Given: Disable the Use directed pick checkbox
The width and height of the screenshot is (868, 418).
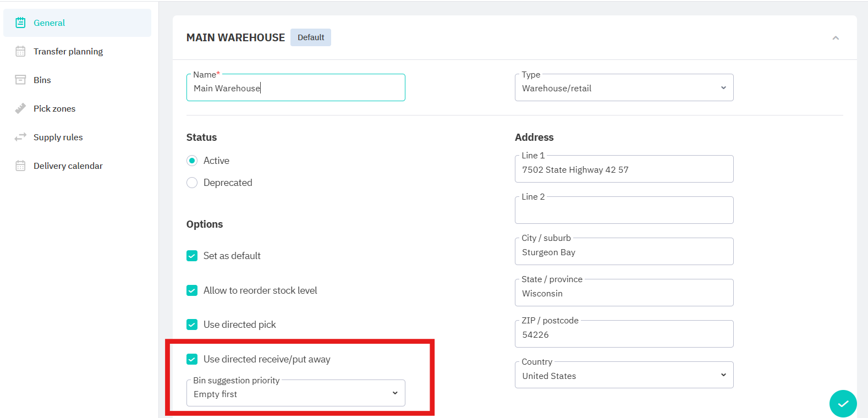Looking at the screenshot, I should point(192,324).
